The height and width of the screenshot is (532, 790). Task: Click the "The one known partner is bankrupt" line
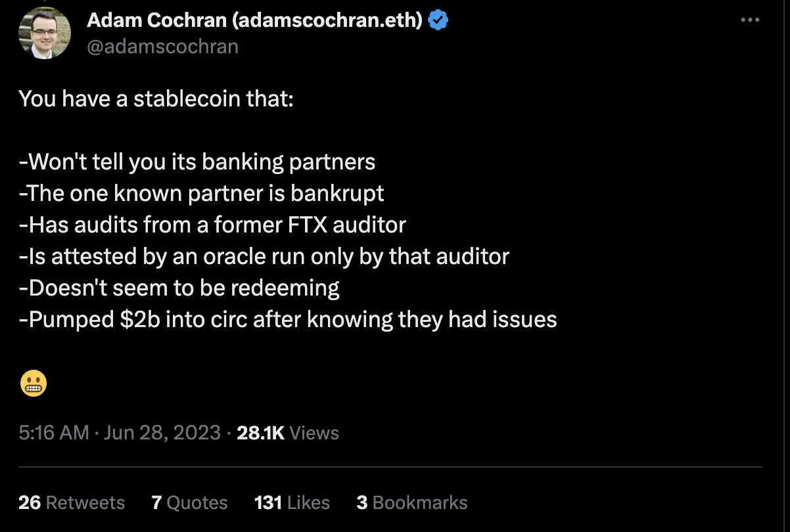point(202,194)
